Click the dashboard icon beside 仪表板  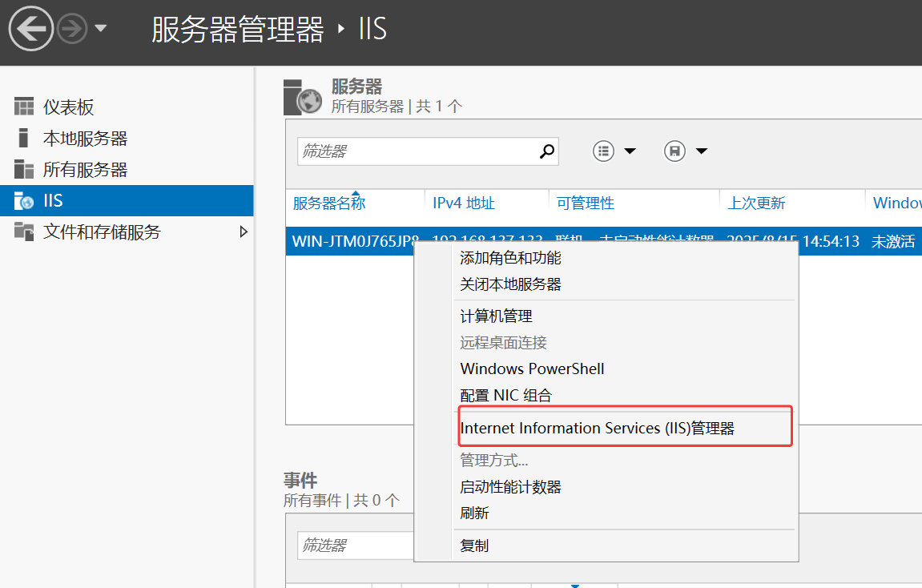click(24, 107)
